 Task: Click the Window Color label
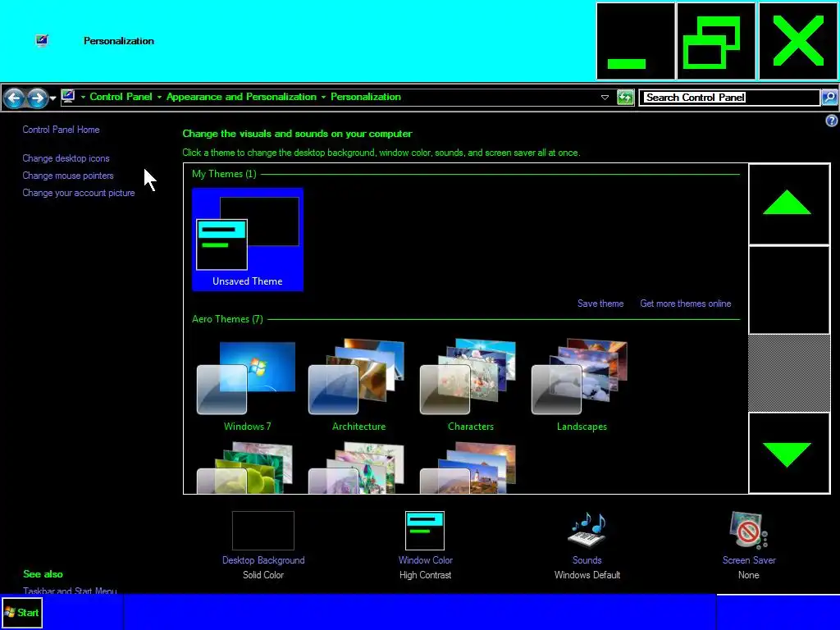pyautogui.click(x=426, y=560)
